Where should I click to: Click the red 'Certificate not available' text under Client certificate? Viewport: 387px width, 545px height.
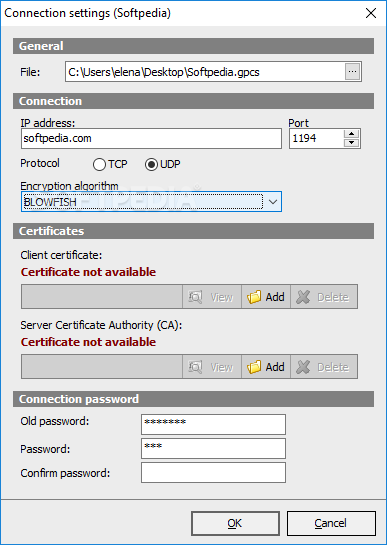(88, 272)
